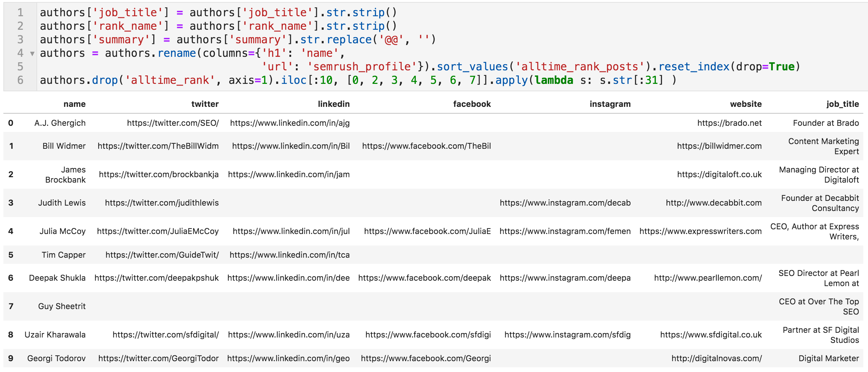Viewport: 868px width, 372px height.
Task: Click Deepak Shukla's facebook URL
Action: (x=424, y=278)
